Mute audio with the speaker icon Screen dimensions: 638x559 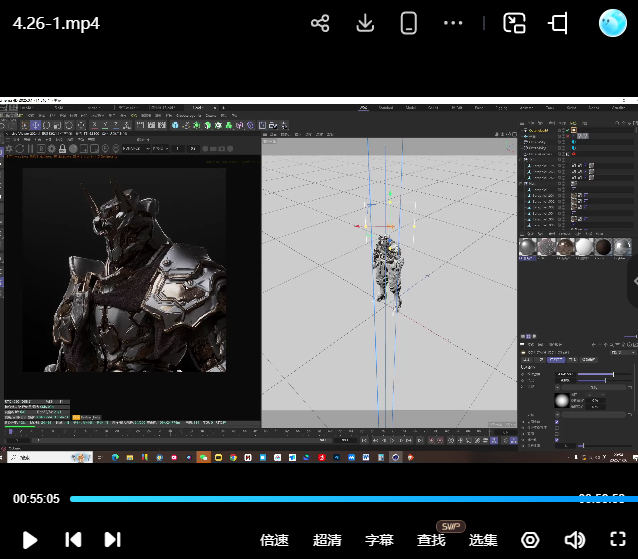(574, 540)
